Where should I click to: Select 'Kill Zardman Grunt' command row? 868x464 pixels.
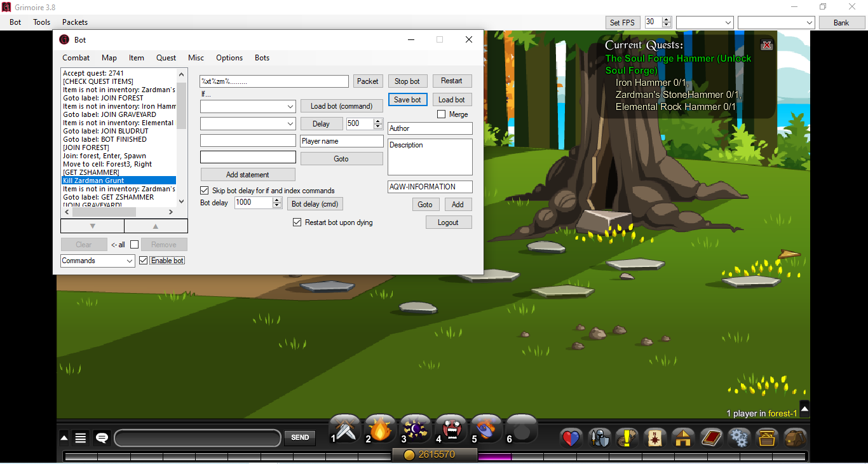coord(118,181)
